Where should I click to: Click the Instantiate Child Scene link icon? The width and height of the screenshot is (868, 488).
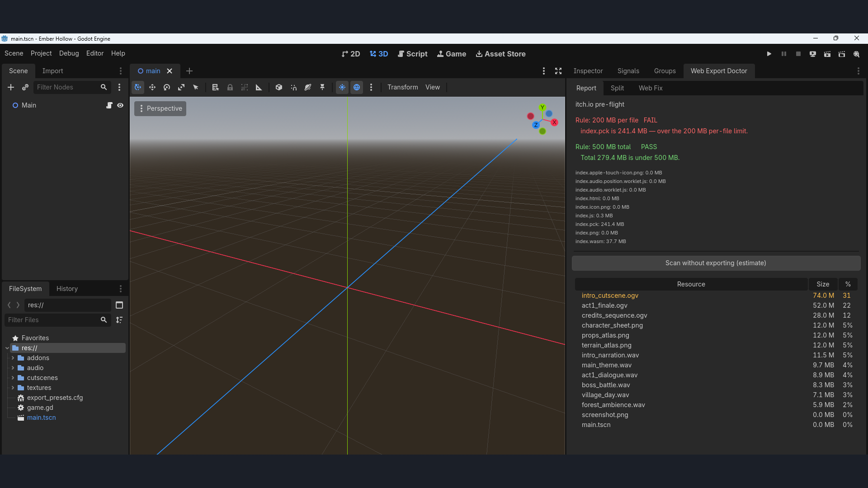pyautogui.click(x=25, y=87)
